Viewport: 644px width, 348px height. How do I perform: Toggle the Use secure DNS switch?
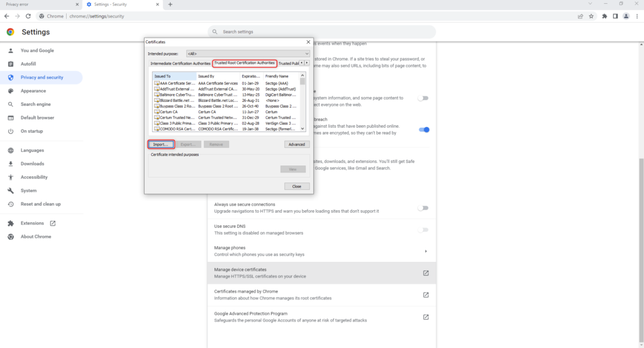(423, 230)
